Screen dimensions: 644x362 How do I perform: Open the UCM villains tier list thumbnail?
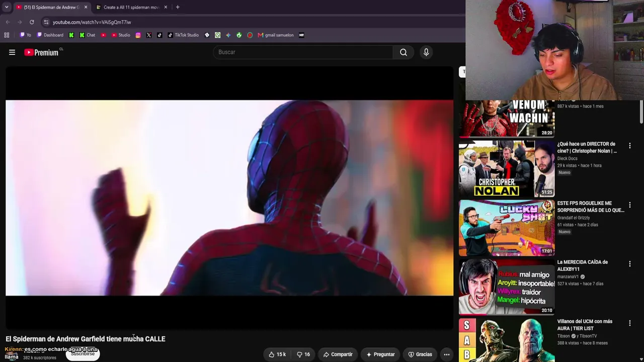(507, 340)
